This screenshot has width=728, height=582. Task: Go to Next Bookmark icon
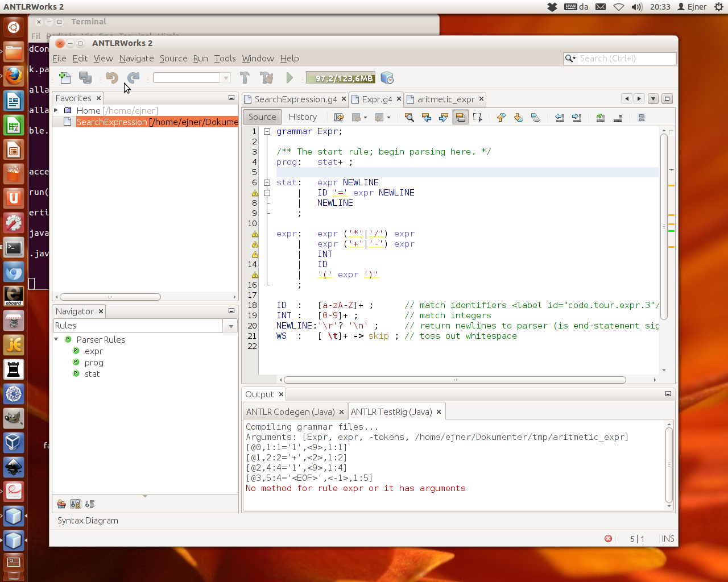tap(518, 118)
